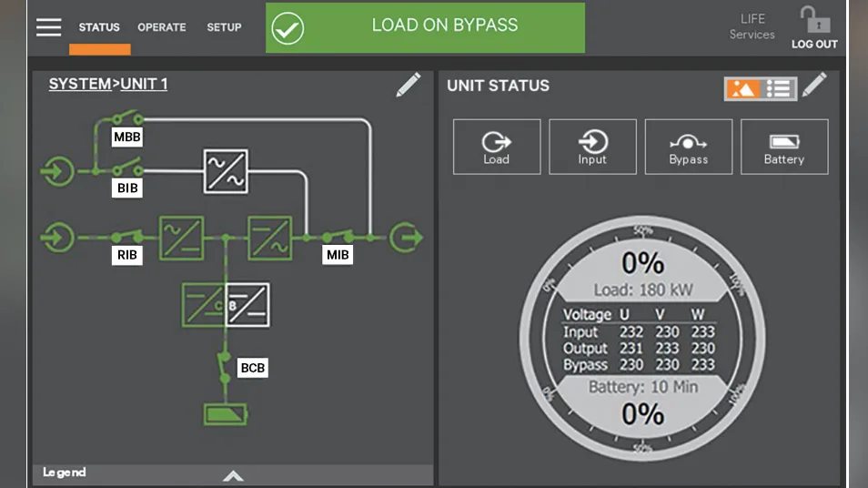This screenshot has height=488, width=868.
Task: Open the hamburger menu
Action: click(x=49, y=27)
